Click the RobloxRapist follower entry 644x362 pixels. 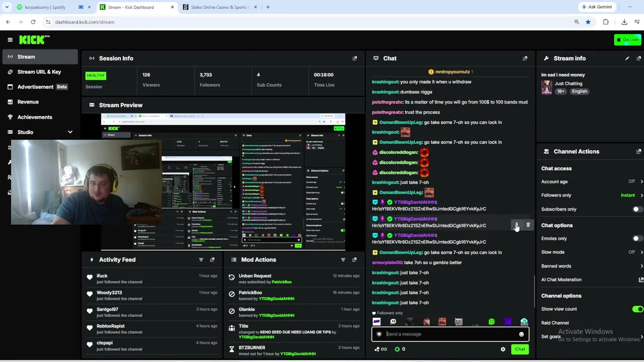click(152, 329)
